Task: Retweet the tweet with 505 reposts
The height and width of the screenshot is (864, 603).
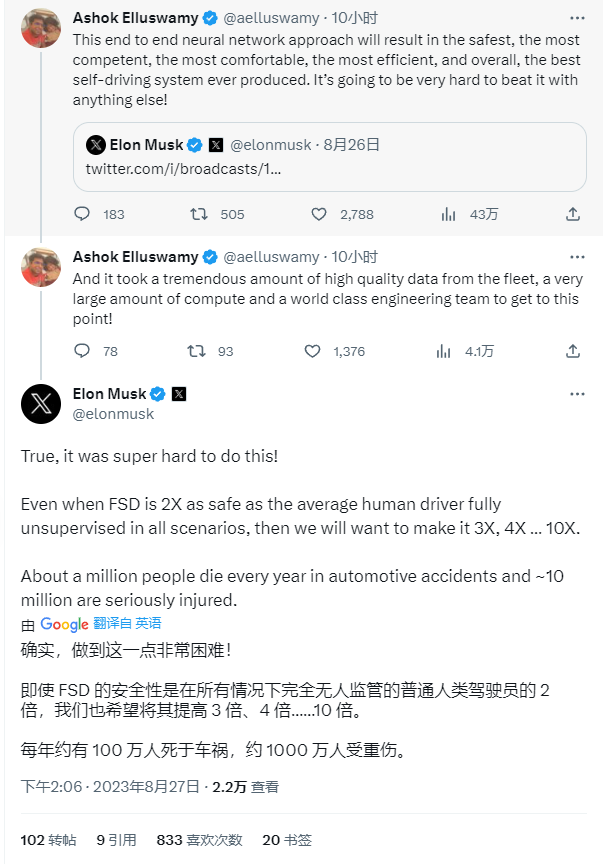Action: pyautogui.click(x=199, y=214)
